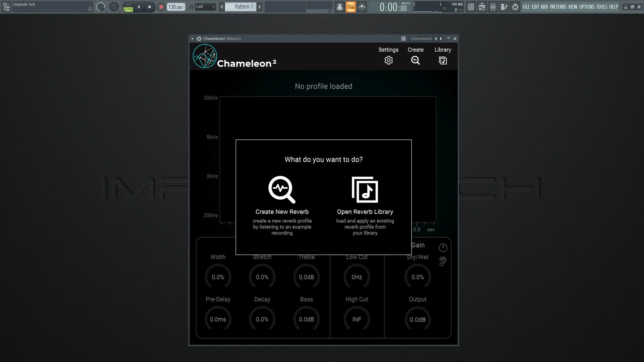
Task: Close the Chameleon2 plugin window
Action: click(455, 39)
